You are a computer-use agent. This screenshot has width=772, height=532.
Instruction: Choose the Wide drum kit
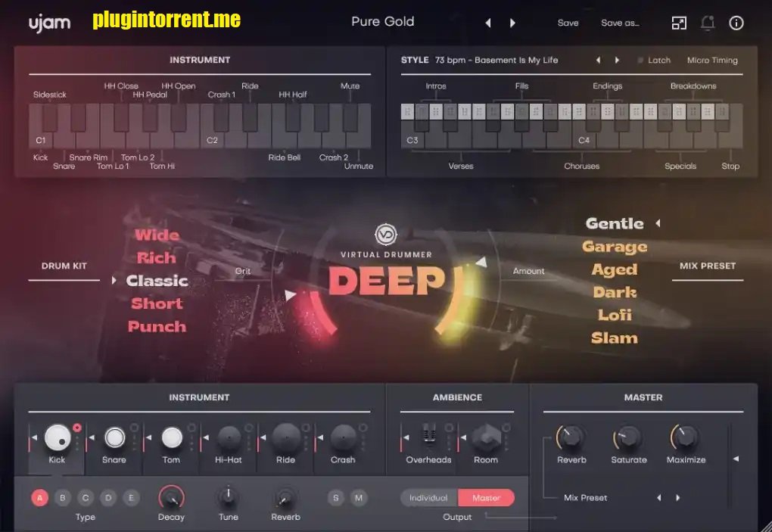(x=157, y=235)
